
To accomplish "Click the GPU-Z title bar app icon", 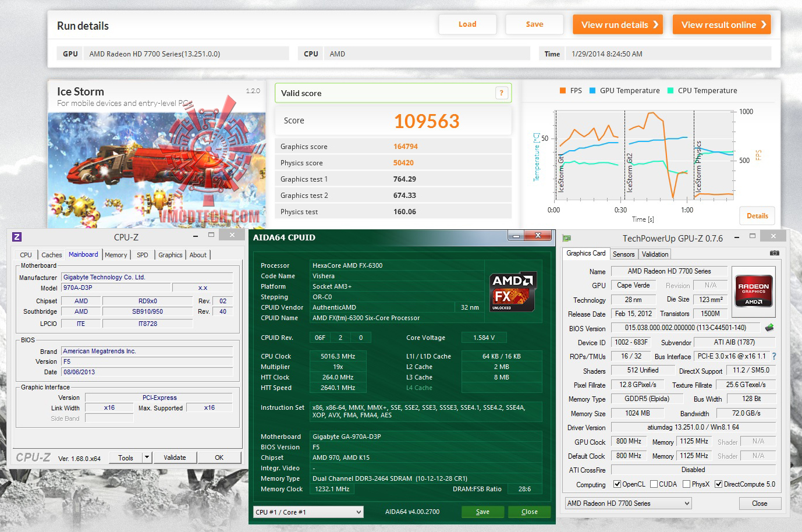I will point(567,238).
